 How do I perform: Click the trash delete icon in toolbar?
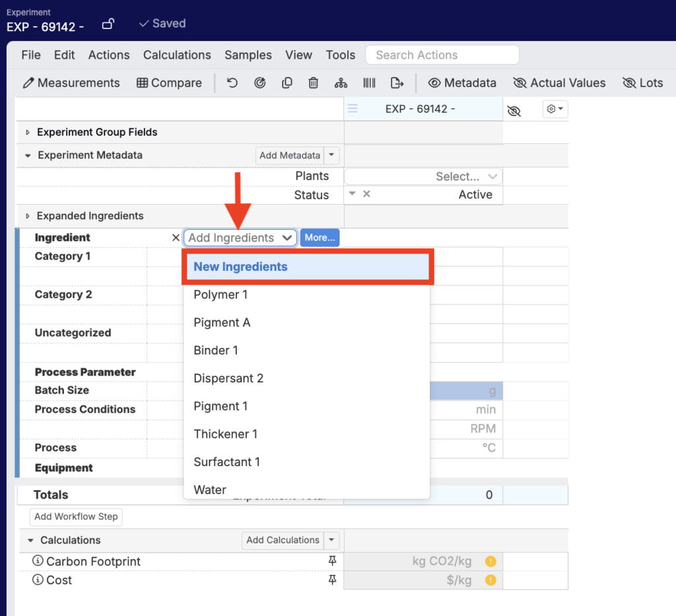pos(314,83)
